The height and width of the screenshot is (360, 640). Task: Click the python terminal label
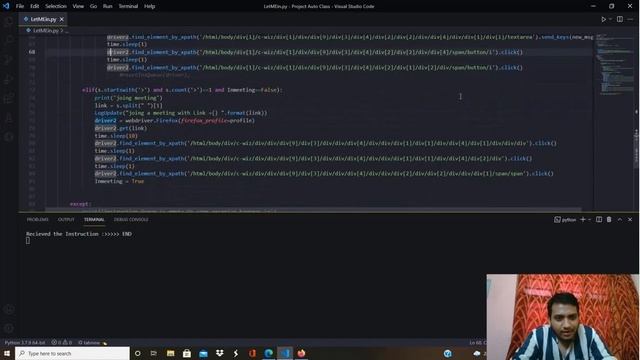coord(565,220)
